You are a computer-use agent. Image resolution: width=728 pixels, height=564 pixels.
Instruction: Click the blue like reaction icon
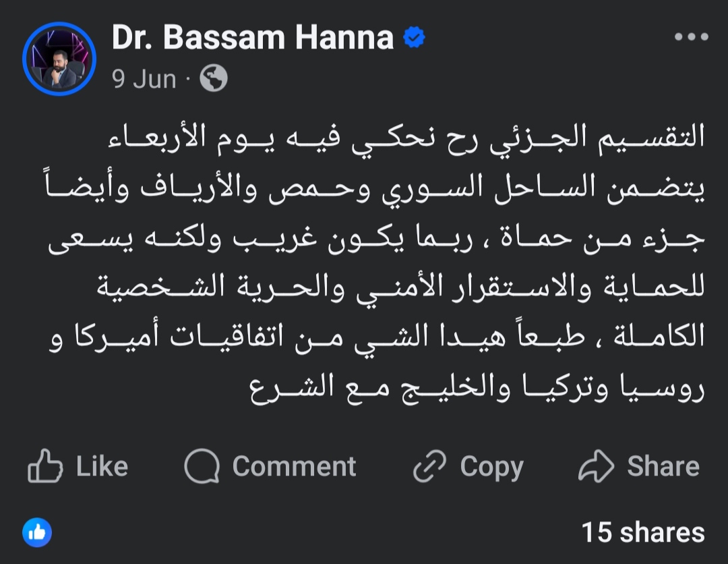click(x=37, y=532)
